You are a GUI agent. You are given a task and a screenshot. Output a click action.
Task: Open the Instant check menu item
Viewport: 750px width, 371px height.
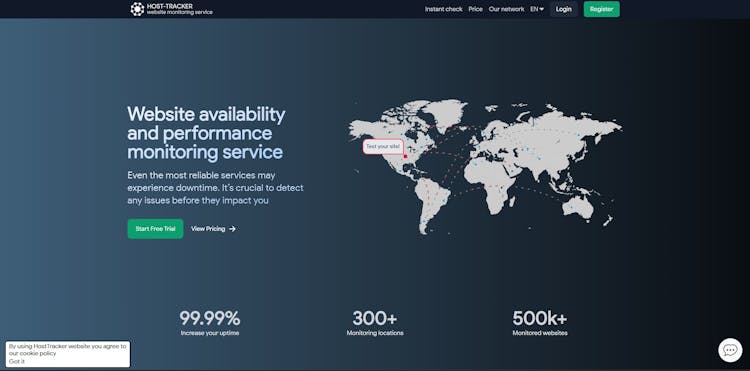pyautogui.click(x=444, y=9)
